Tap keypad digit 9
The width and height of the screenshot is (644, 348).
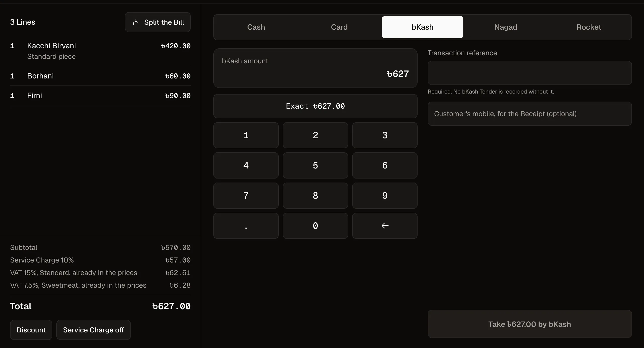pyautogui.click(x=385, y=196)
